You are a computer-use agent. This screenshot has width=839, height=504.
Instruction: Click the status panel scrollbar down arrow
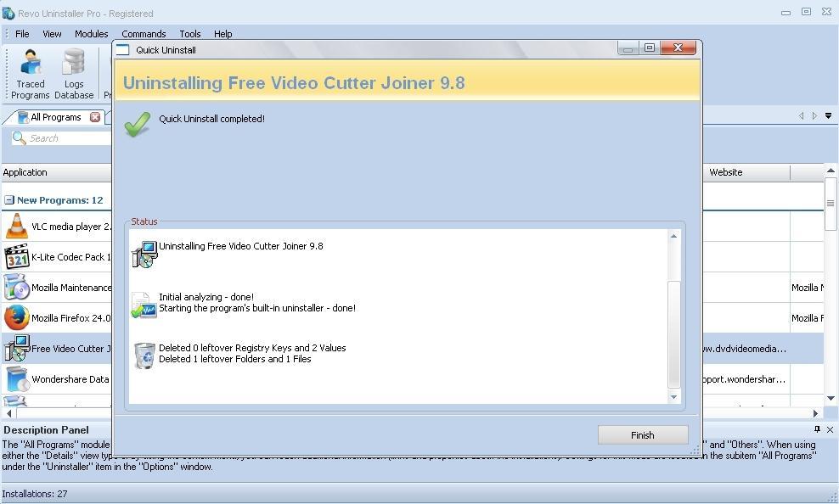(x=674, y=396)
